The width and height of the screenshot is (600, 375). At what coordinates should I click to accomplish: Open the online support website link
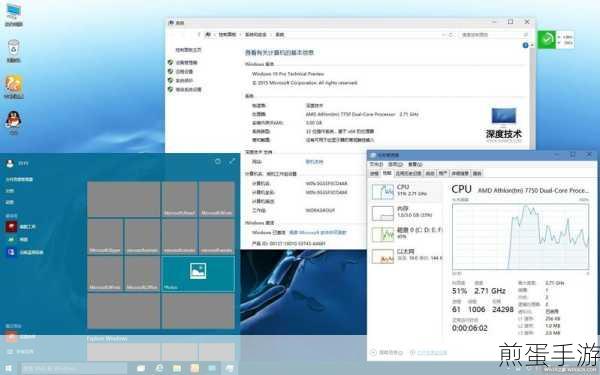coord(314,162)
